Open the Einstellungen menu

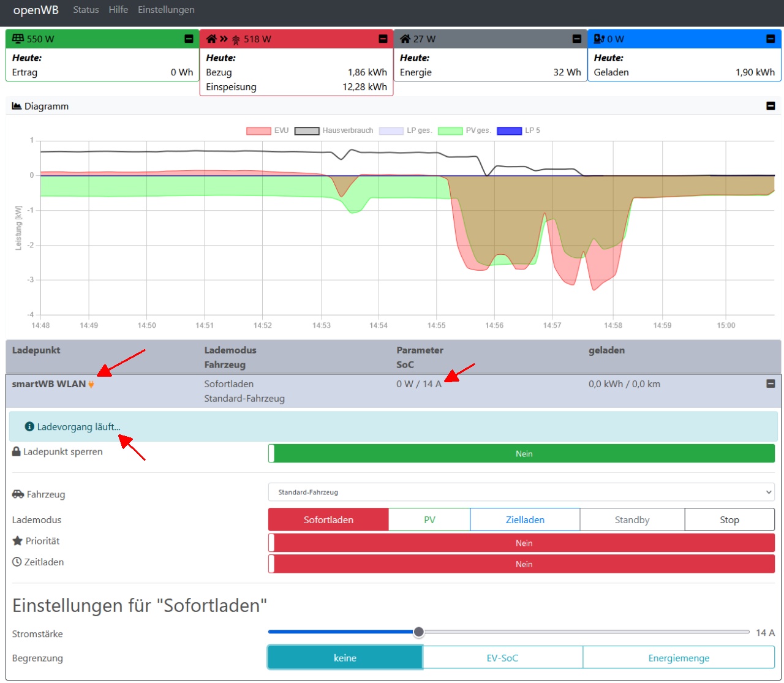pos(166,10)
